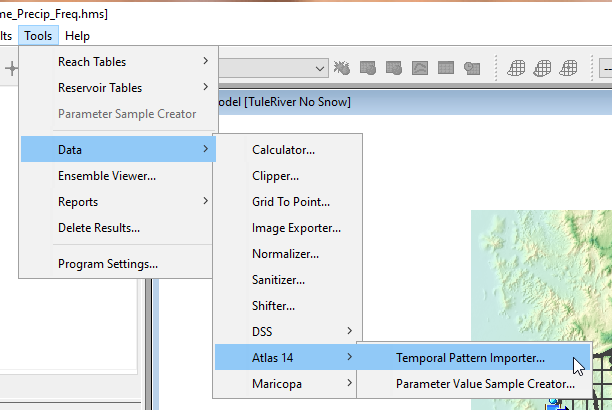Expand the Maricopa submenu arrow
This screenshot has width=612, height=410.
(x=350, y=383)
